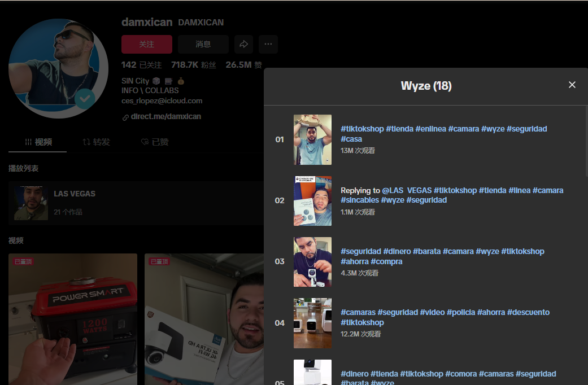Click the #policia hashtag in video 04
This screenshot has width=588, height=385.
[461, 313]
